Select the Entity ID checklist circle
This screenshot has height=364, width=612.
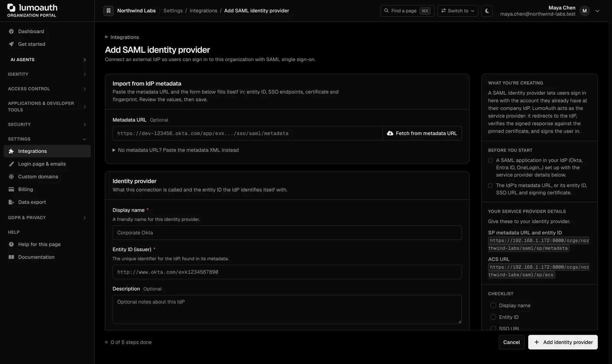click(x=493, y=317)
